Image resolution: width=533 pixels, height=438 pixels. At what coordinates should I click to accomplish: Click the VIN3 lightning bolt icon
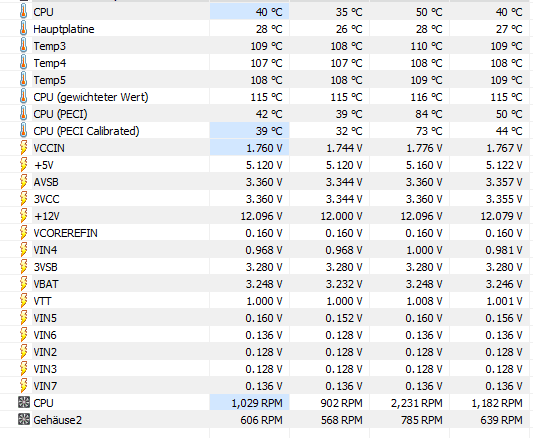23,369
